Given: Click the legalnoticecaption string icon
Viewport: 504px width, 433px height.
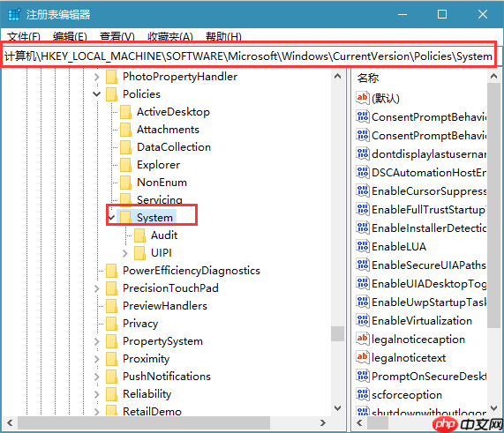Looking at the screenshot, I should point(363,339).
